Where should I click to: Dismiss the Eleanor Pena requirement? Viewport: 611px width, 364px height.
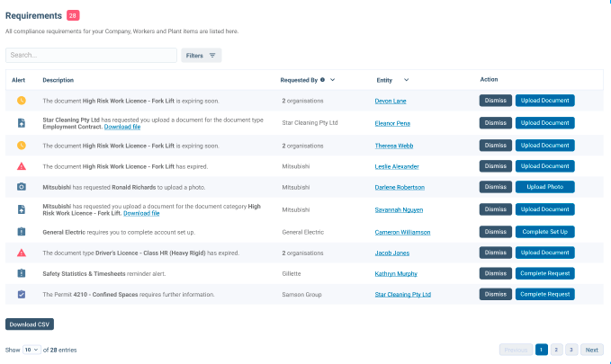click(495, 123)
